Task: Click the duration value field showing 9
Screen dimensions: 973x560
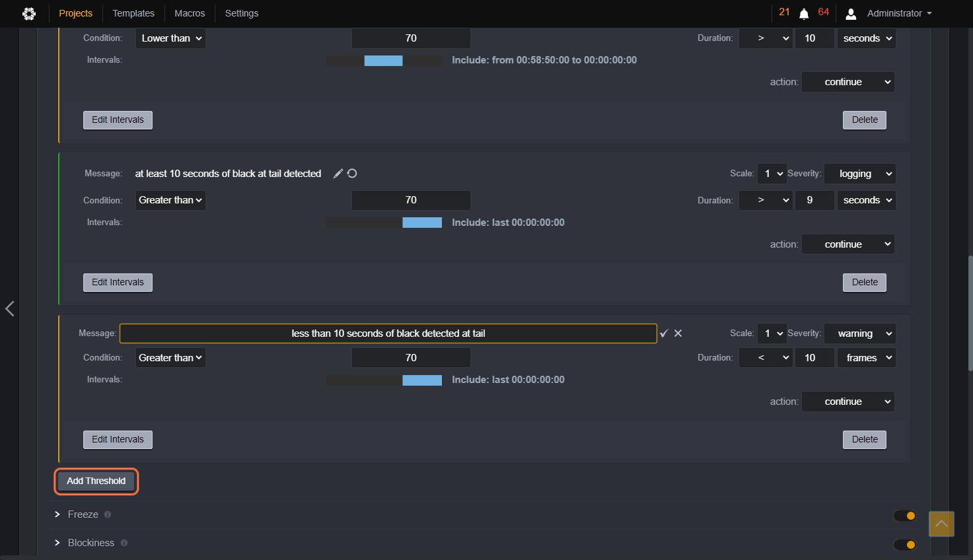Action: (x=814, y=200)
